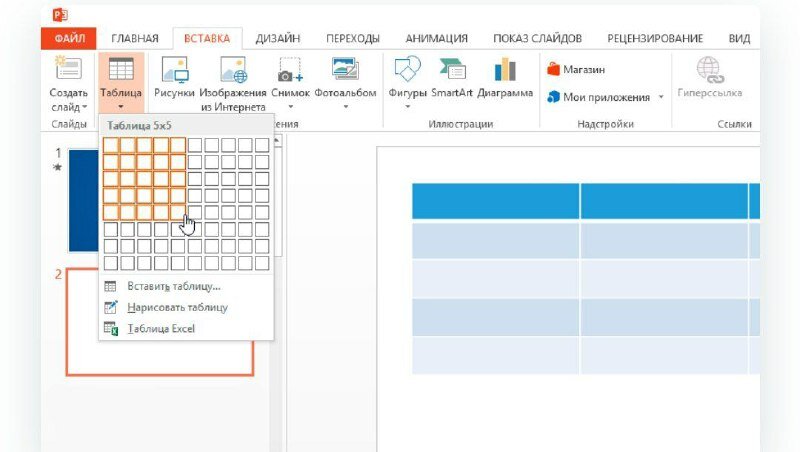This screenshot has width=800, height=452.
Task: Open the РЕЦЕНЗИРОВАНИЕ tab
Action: coord(655,39)
